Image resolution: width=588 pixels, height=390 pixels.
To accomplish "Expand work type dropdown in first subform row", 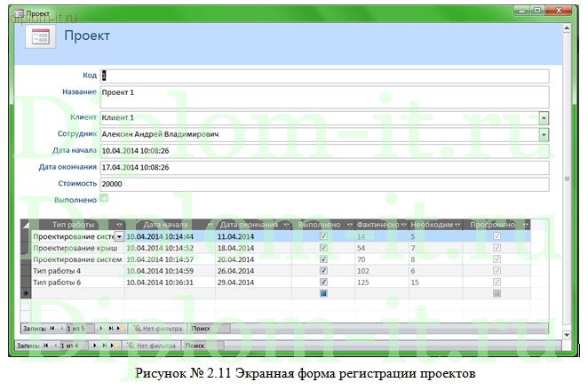I will click(119, 236).
